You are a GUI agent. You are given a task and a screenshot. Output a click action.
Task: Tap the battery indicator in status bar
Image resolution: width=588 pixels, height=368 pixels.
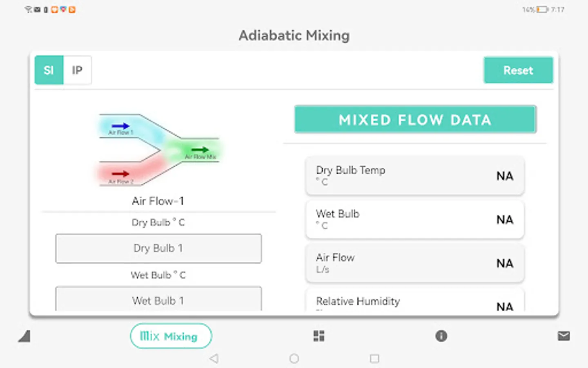(542, 9)
